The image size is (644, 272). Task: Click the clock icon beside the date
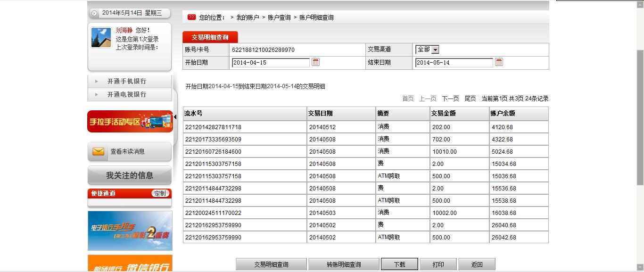94,13
